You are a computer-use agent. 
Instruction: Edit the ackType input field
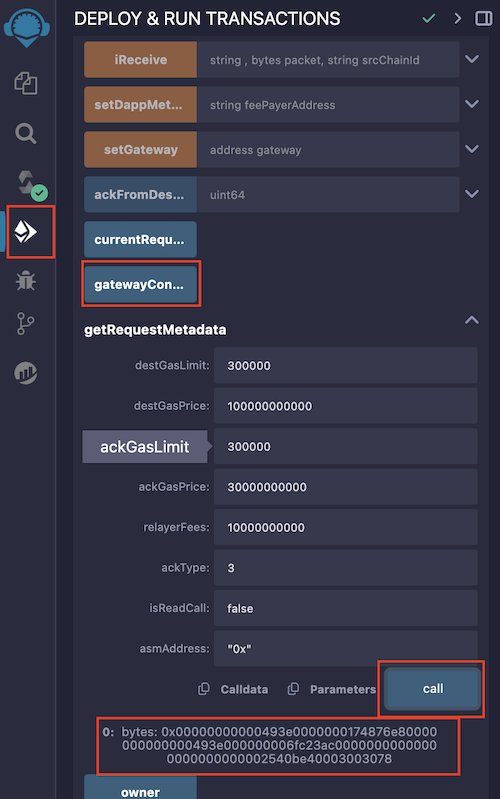tap(346, 568)
